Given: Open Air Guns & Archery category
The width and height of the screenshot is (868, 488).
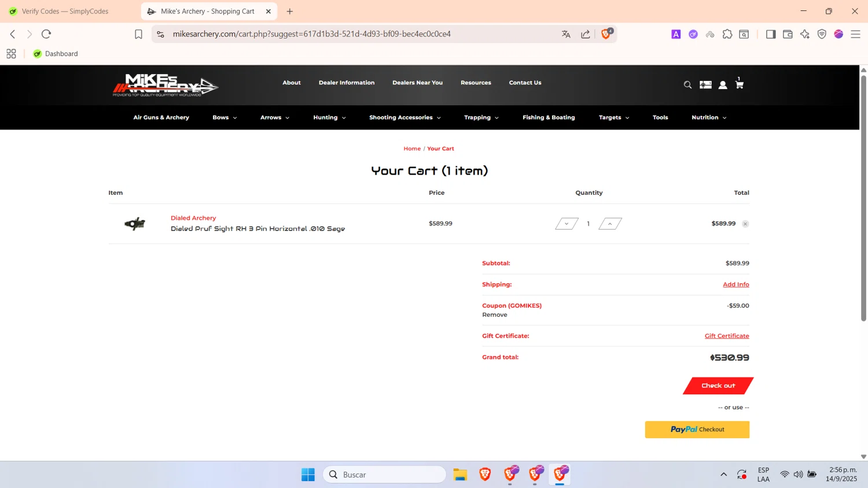Looking at the screenshot, I should coord(161,117).
